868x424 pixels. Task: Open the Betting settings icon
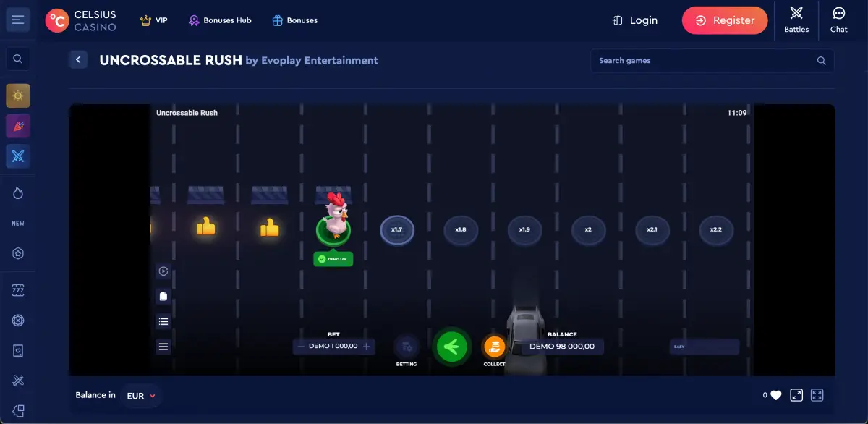click(407, 347)
